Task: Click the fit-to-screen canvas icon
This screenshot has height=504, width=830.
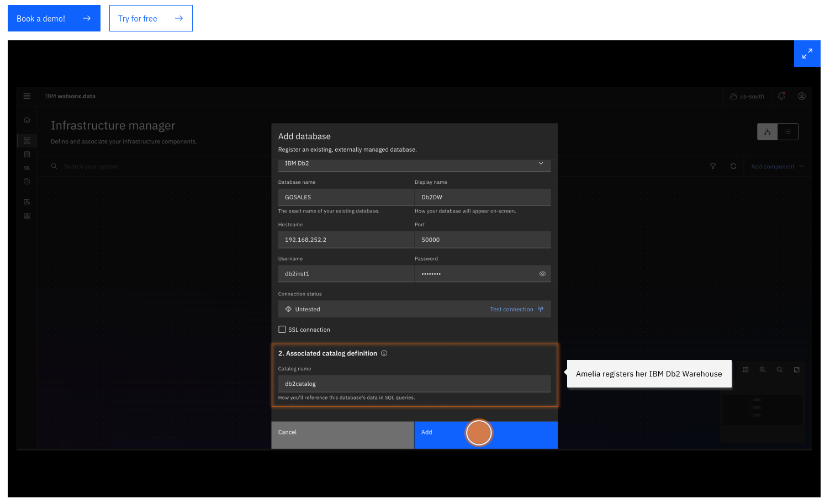Action: coord(797,370)
